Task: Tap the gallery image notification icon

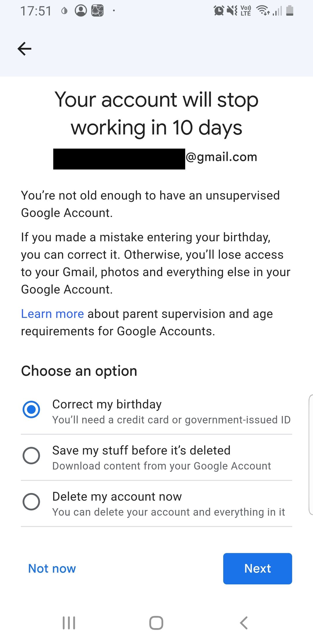Action: 97,11
